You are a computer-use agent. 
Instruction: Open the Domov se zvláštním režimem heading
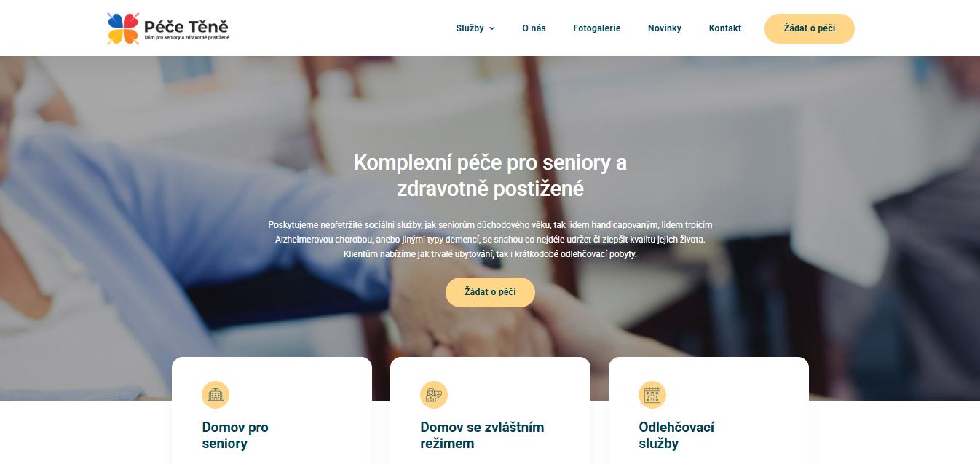click(482, 436)
